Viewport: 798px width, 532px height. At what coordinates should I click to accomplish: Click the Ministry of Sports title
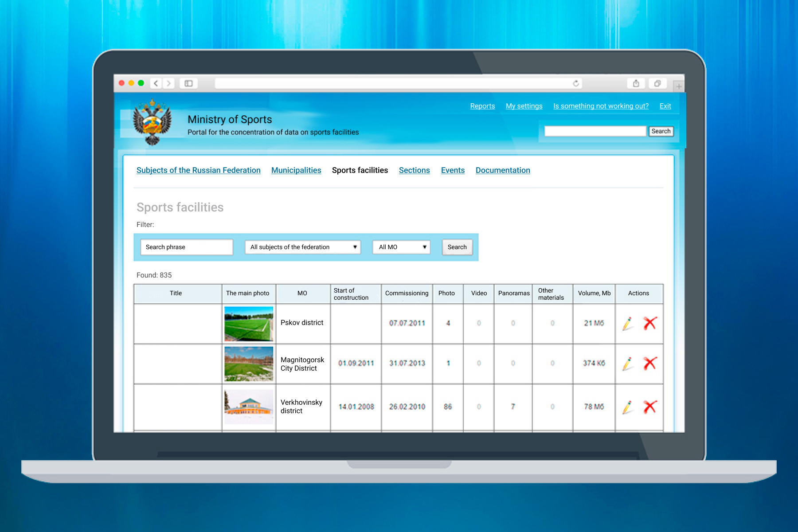tap(230, 119)
